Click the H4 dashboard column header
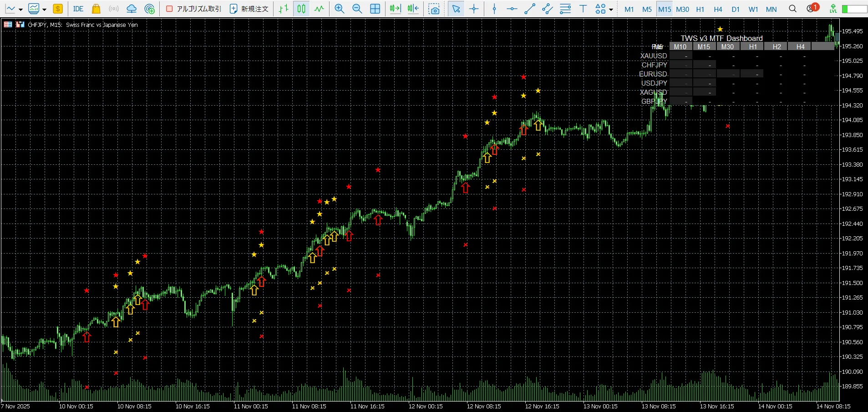868x412 pixels. pyautogui.click(x=800, y=46)
